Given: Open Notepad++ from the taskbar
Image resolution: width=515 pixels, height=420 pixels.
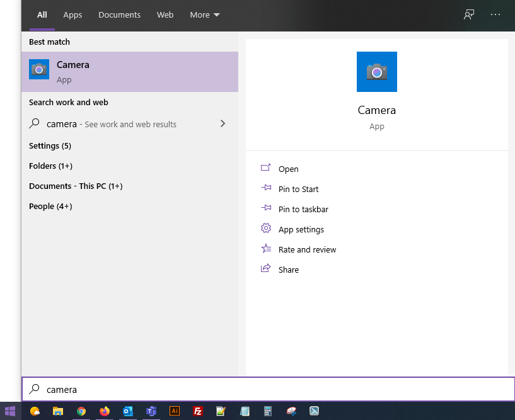Looking at the screenshot, I should click(x=221, y=411).
